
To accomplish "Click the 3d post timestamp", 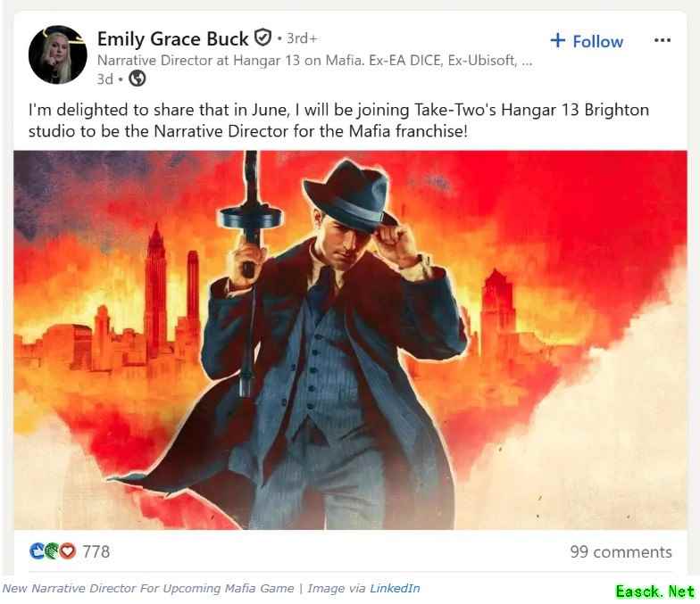I will point(105,79).
